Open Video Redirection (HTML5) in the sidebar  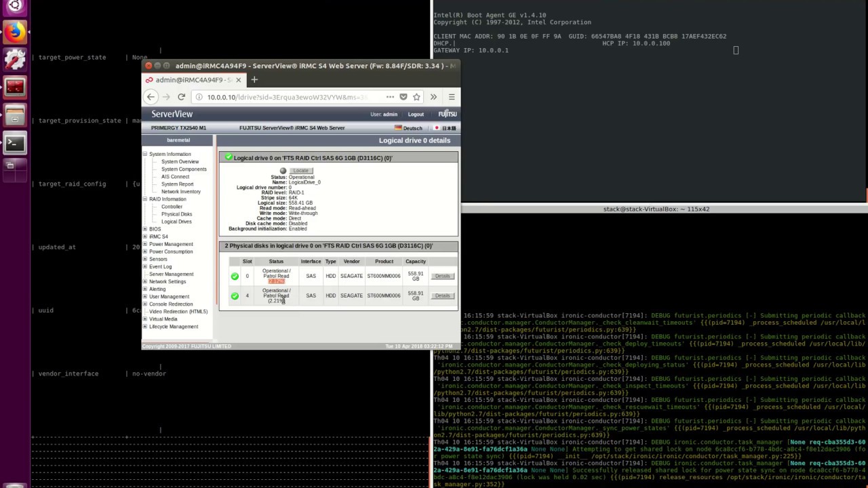(178, 311)
